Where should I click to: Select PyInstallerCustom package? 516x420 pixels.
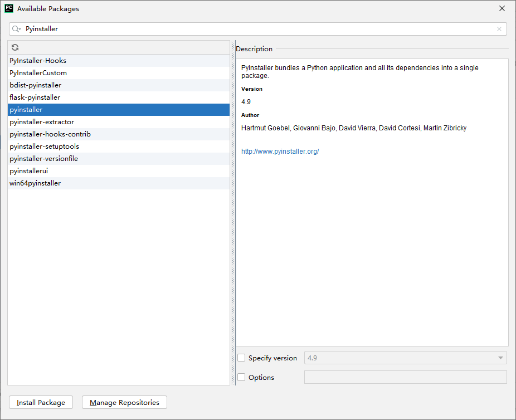coord(119,72)
